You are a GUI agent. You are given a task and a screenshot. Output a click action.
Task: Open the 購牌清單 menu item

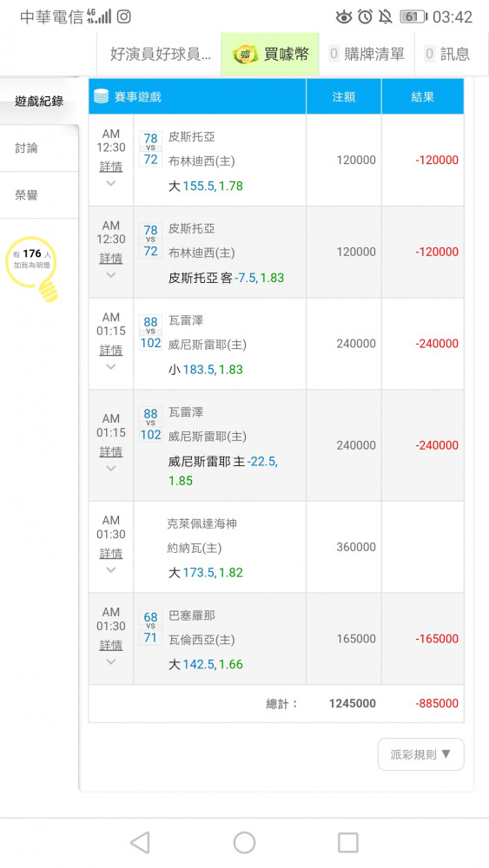pos(367,54)
